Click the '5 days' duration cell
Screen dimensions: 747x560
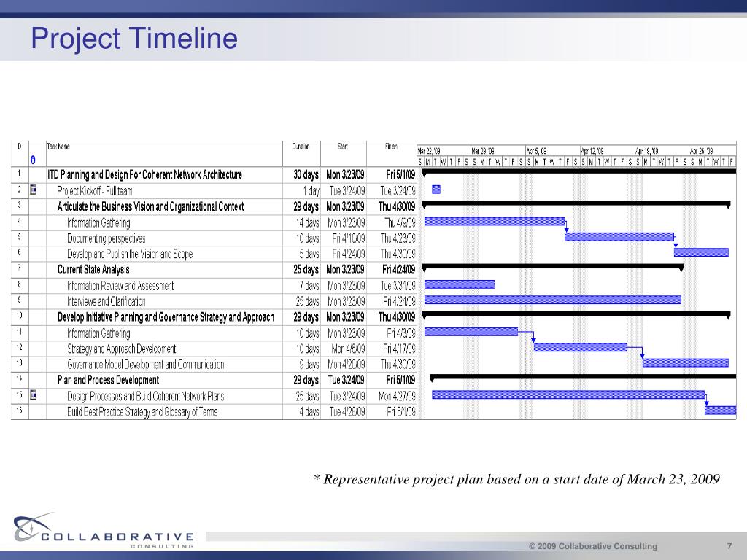pyautogui.click(x=309, y=254)
